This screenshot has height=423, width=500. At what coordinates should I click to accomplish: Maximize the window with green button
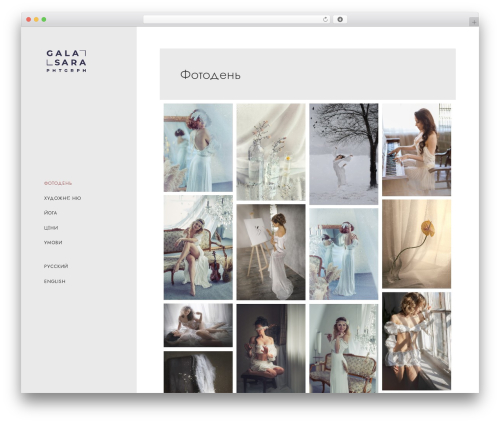[44, 20]
